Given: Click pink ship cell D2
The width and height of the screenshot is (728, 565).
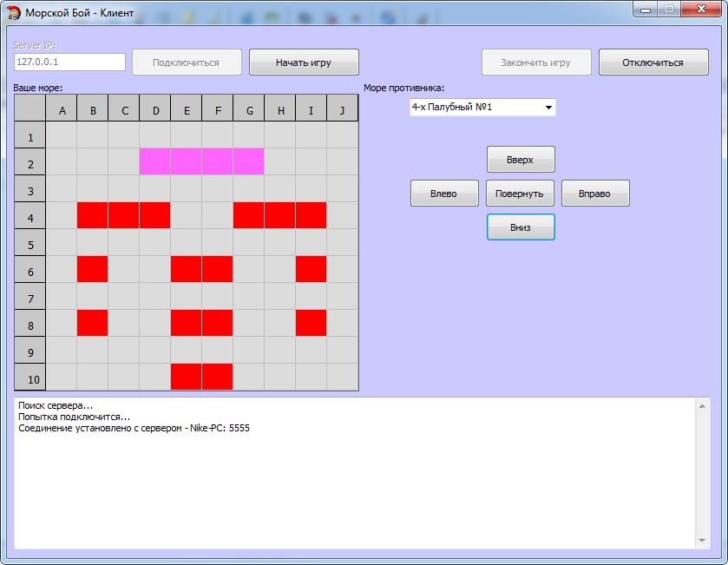Looking at the screenshot, I should pos(155,161).
